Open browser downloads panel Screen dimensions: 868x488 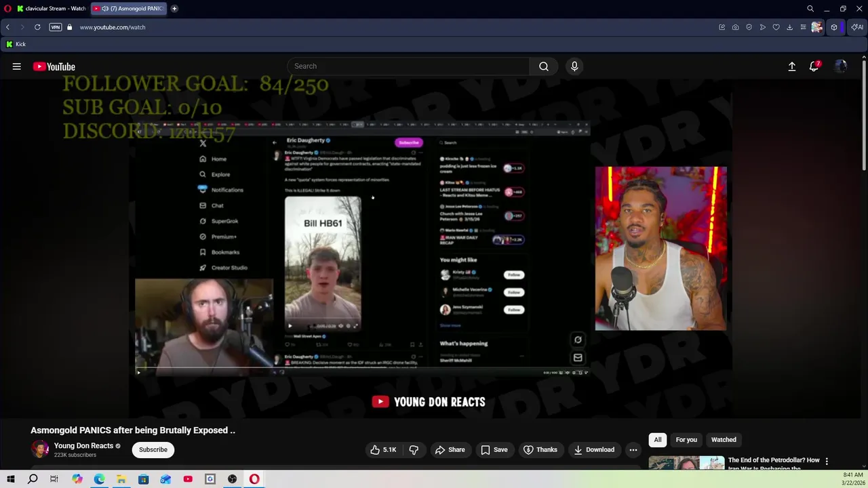[790, 27]
